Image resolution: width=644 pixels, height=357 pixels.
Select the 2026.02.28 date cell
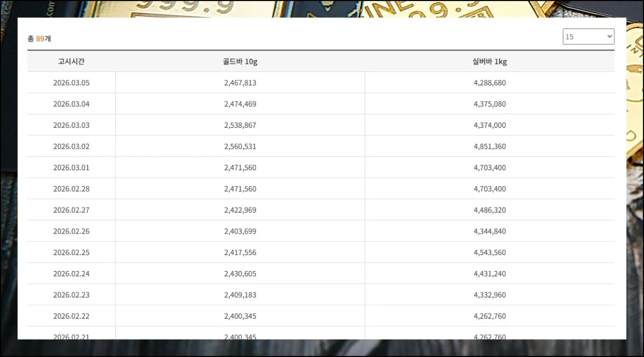tap(71, 189)
